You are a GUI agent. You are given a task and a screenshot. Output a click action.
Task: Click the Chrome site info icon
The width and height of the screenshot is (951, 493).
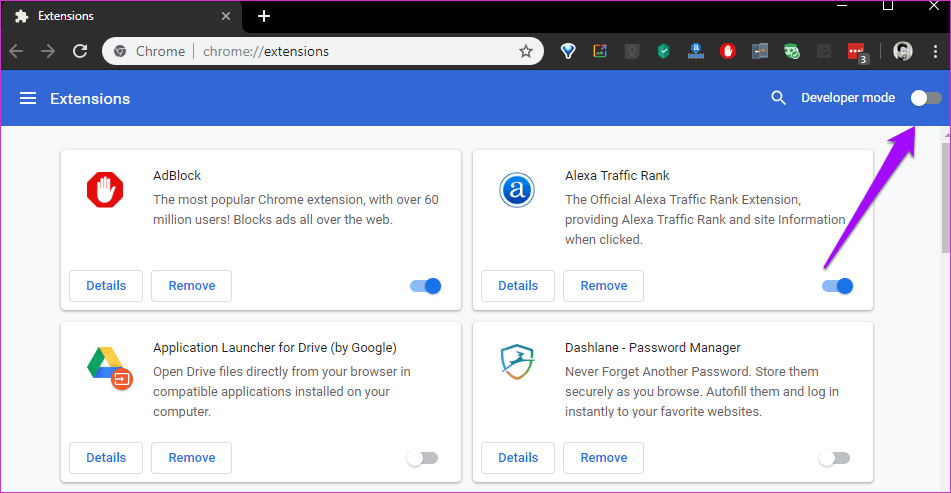click(x=120, y=52)
